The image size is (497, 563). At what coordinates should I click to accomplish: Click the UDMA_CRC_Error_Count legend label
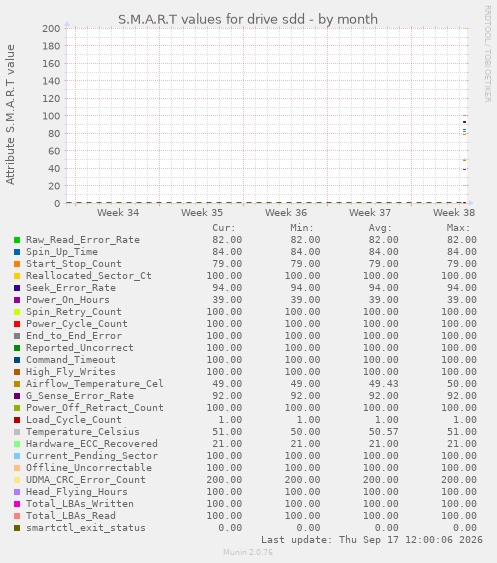click(x=86, y=480)
